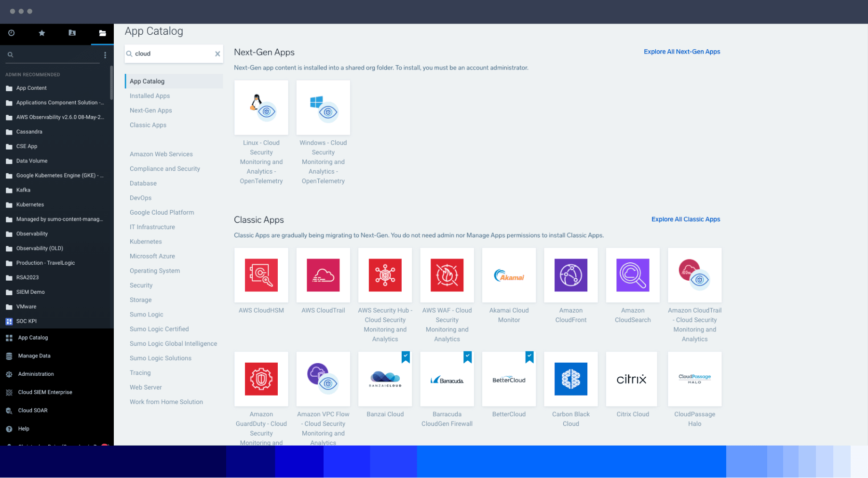The image size is (868, 478).
Task: Open the AWS CloudTrail app icon
Action: tap(323, 275)
